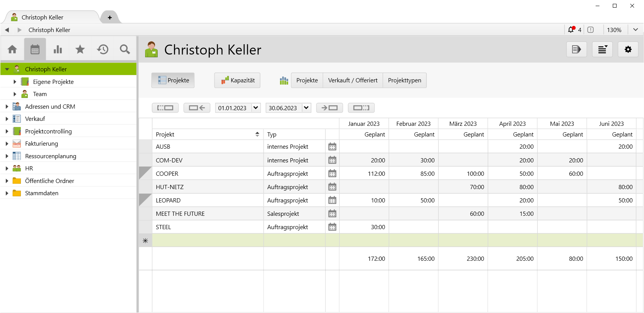Select the LEOPARD row marker

(145, 200)
